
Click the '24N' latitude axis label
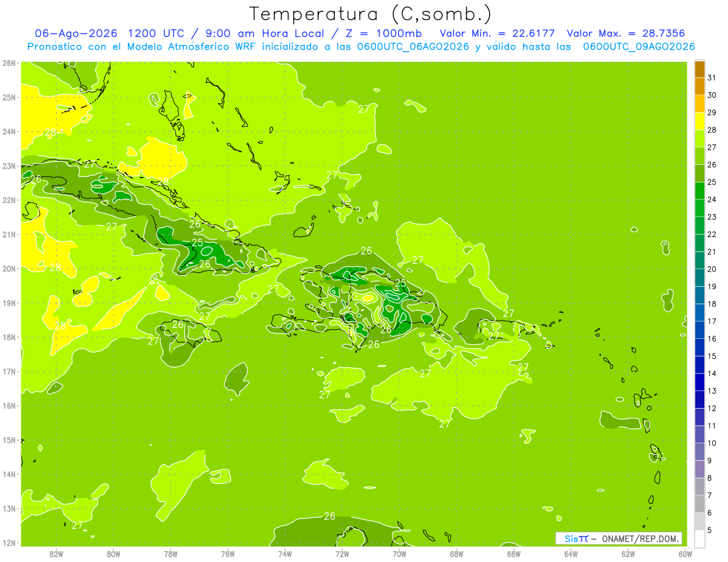(9, 132)
